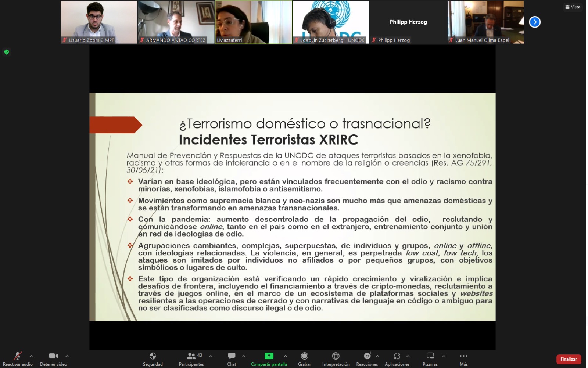588x368 pixels.
Task: Click the red Finalizar button
Action: (569, 359)
